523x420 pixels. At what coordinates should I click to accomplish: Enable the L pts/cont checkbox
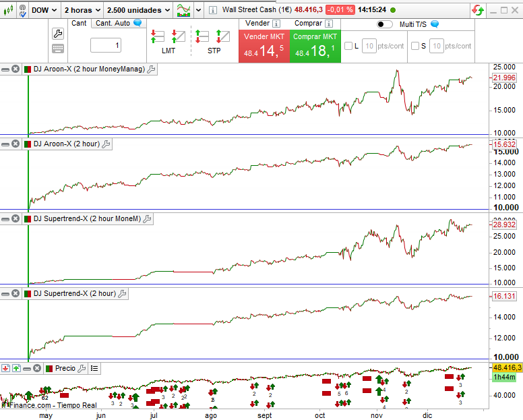[x=348, y=46]
